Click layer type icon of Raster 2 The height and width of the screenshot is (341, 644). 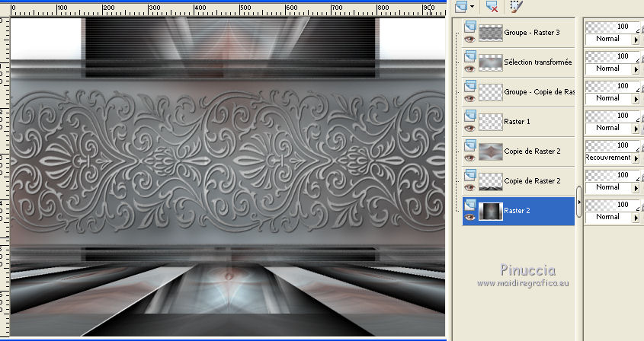click(x=469, y=205)
